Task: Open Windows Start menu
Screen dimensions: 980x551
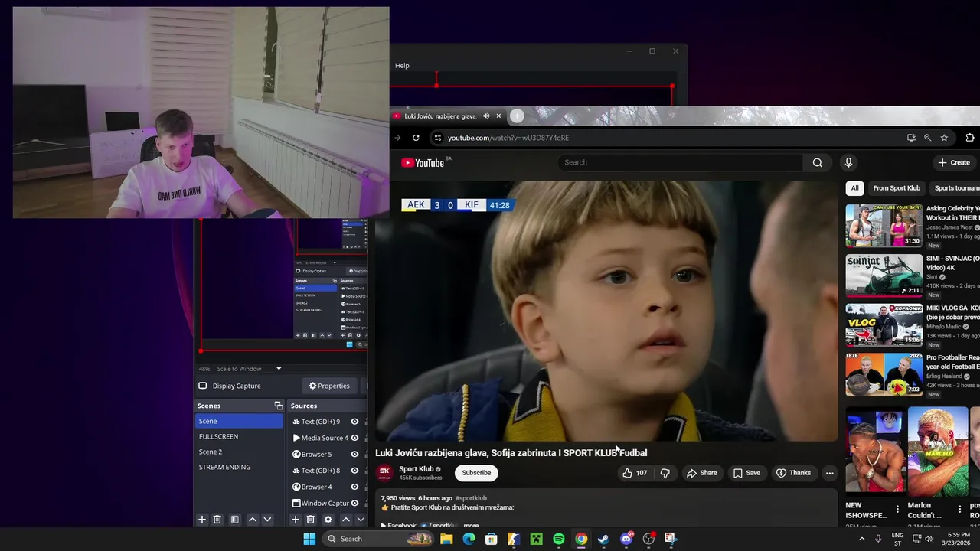Action: coord(309,539)
